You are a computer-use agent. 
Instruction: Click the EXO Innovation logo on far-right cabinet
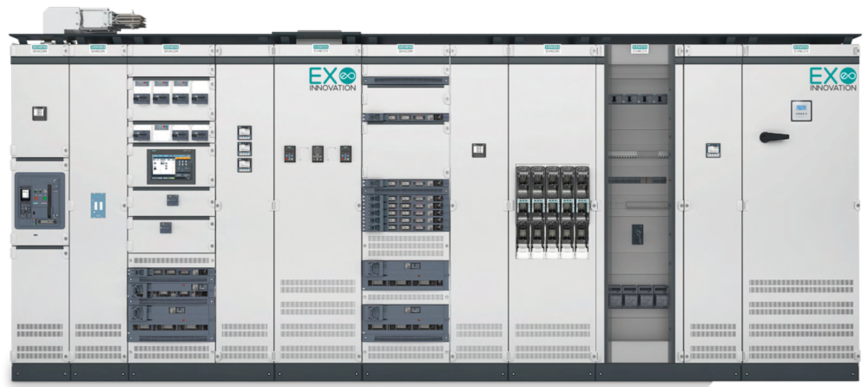pyautogui.click(x=833, y=79)
